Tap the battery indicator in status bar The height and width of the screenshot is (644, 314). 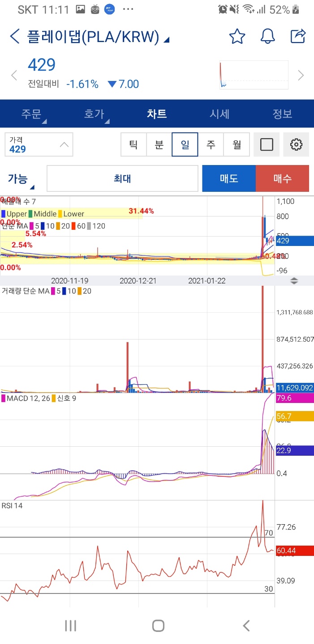point(296,9)
